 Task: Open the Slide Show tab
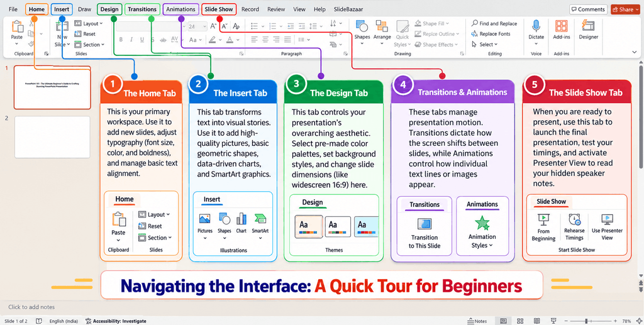tap(219, 9)
